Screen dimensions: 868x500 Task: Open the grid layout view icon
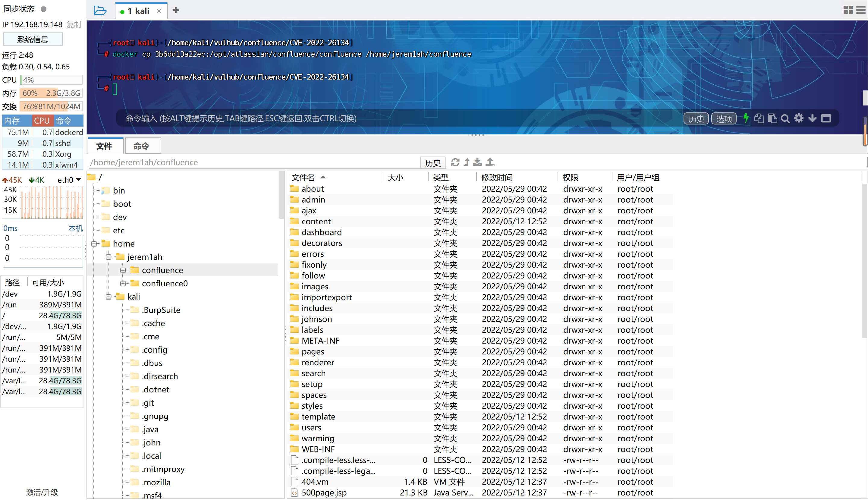click(848, 10)
